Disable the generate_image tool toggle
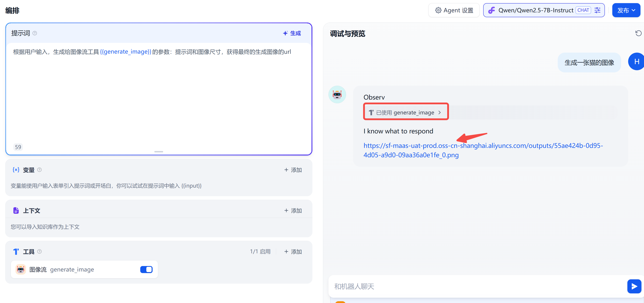Viewport: 644px width, 303px height. (x=146, y=270)
